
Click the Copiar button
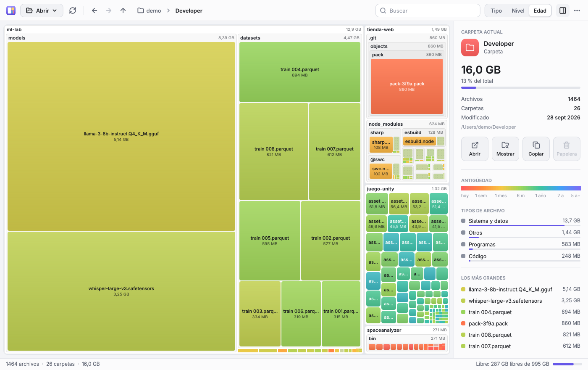[536, 149]
